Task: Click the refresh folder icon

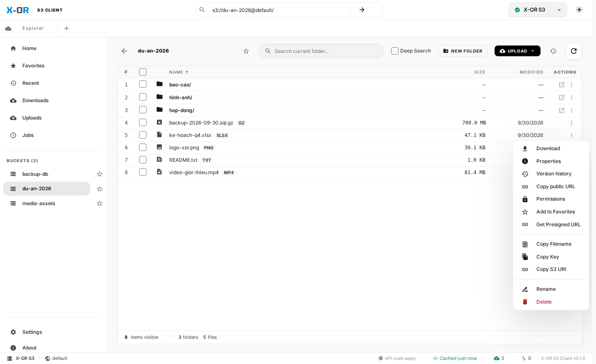Action: pos(574,51)
